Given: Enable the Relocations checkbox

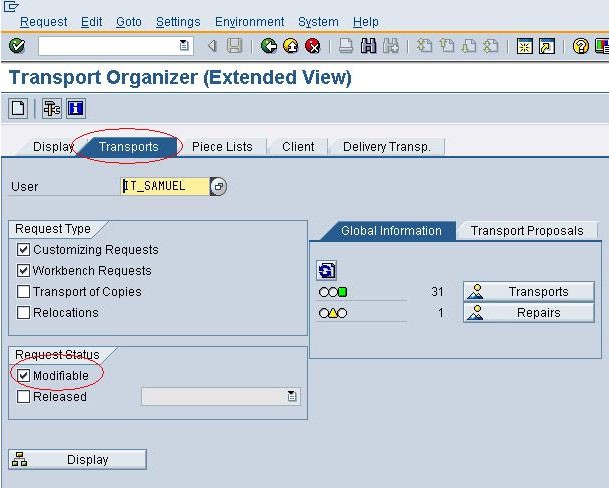Looking at the screenshot, I should [23, 312].
